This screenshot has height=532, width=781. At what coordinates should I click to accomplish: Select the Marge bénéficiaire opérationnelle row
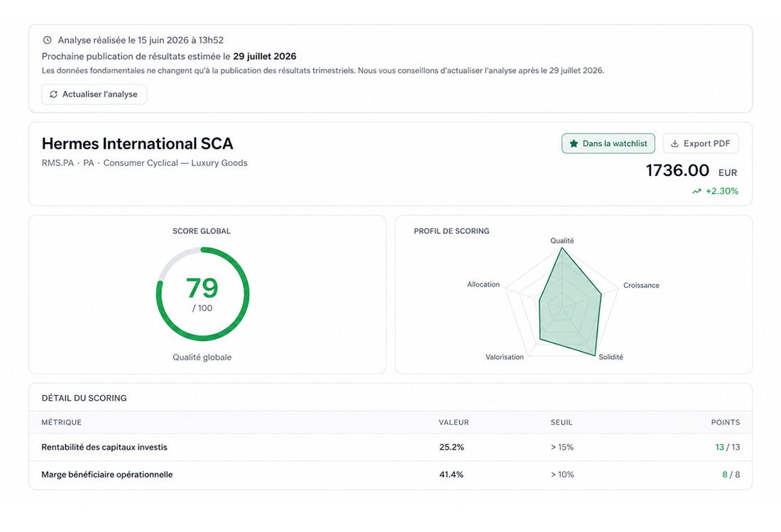[390, 475]
